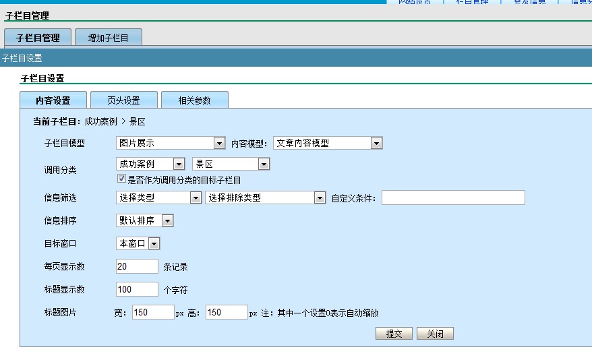Click the 关闭 button
Viewport: 592px width, 364px height.
tap(435, 334)
